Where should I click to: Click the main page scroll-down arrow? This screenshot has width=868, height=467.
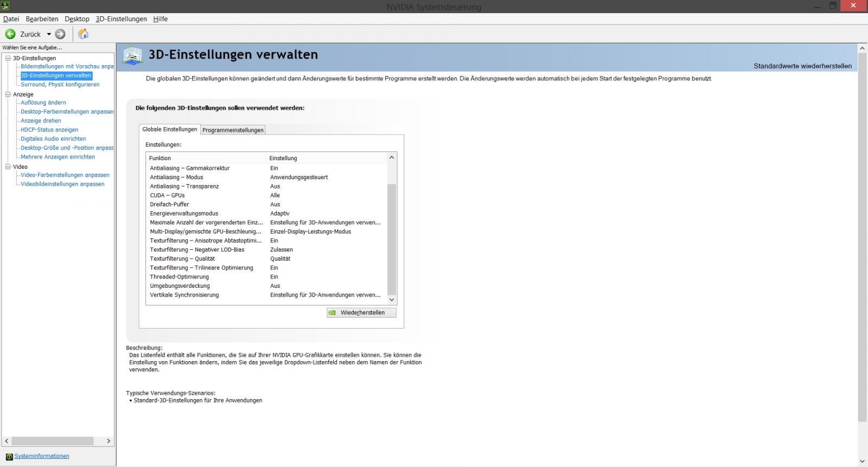pyautogui.click(x=863, y=462)
